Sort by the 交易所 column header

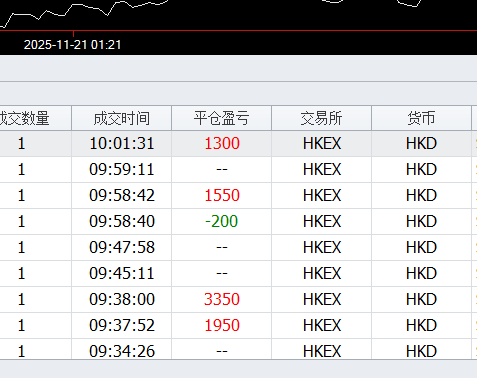click(322, 118)
